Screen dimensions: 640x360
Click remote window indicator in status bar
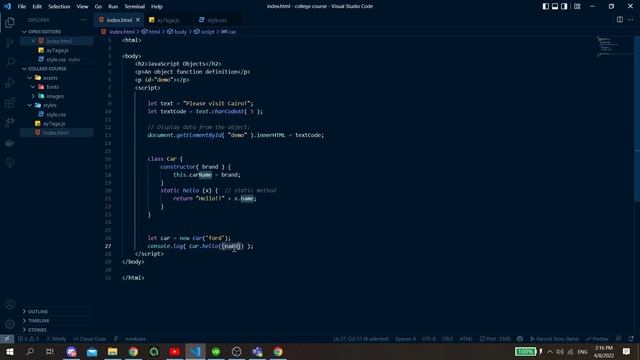(7, 339)
